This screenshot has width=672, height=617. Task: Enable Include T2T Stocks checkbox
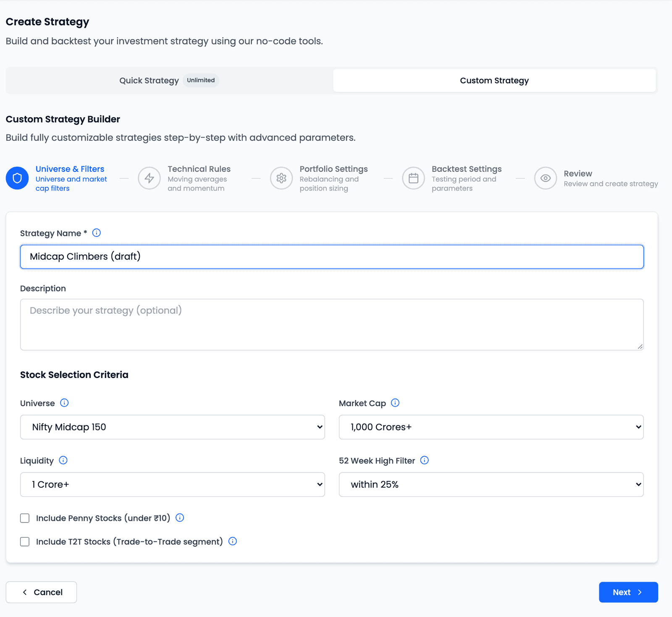pos(25,542)
